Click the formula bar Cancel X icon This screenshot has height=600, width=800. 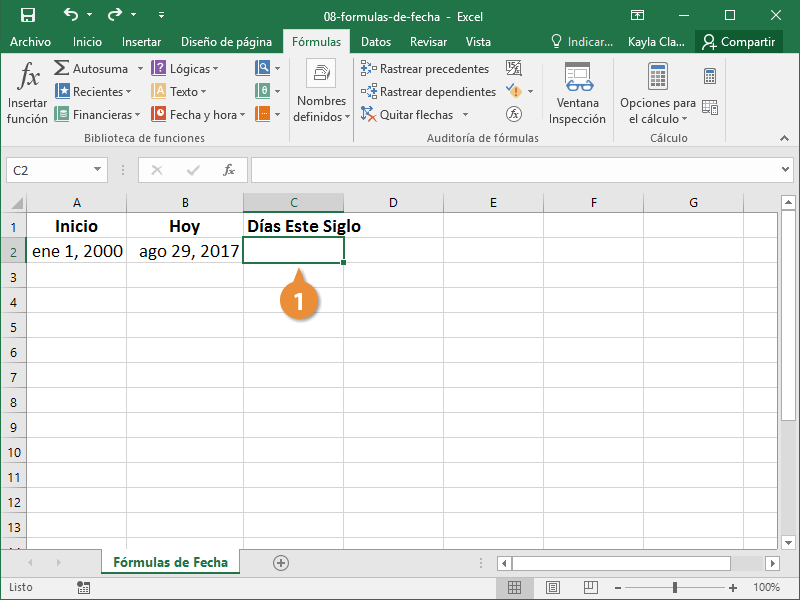click(157, 170)
